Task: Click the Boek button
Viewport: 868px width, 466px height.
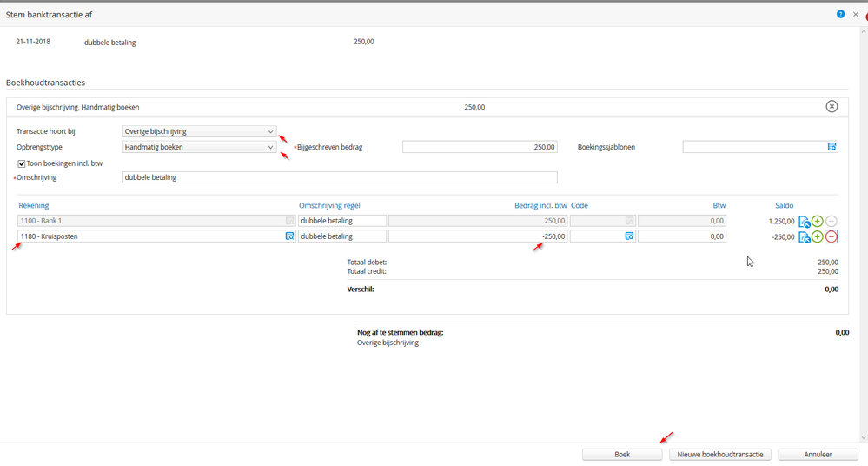Action: [x=622, y=454]
